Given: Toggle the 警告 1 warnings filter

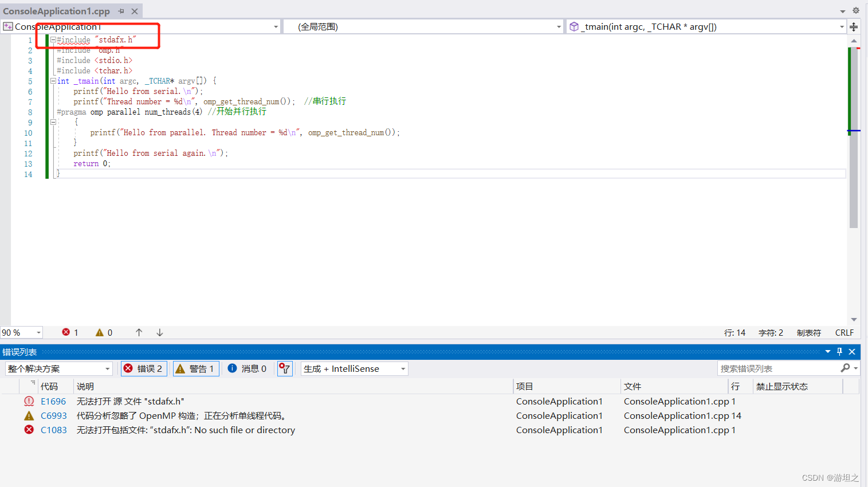Looking at the screenshot, I should (x=195, y=368).
